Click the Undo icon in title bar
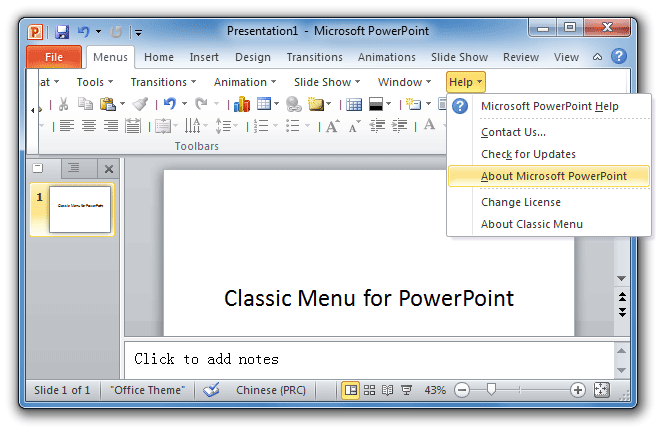 pyautogui.click(x=84, y=32)
